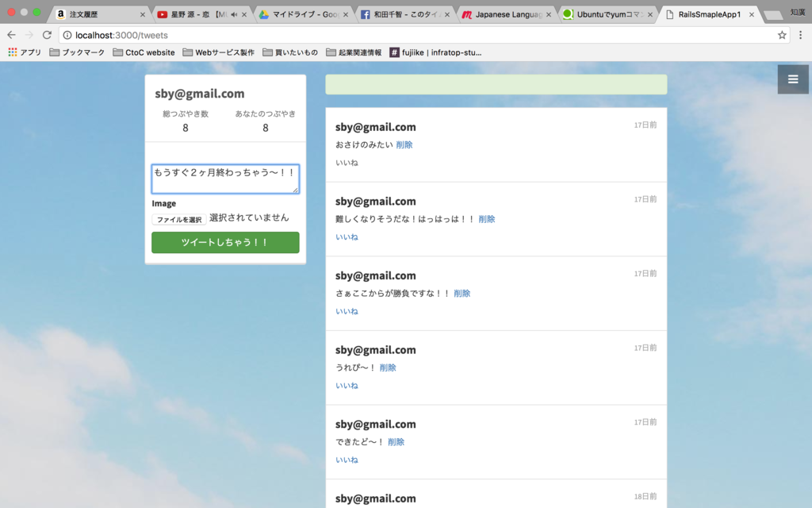Screen dimensions: 812x508
Task: Close the 星野 源 YouTube tab
Action: [x=244, y=14]
